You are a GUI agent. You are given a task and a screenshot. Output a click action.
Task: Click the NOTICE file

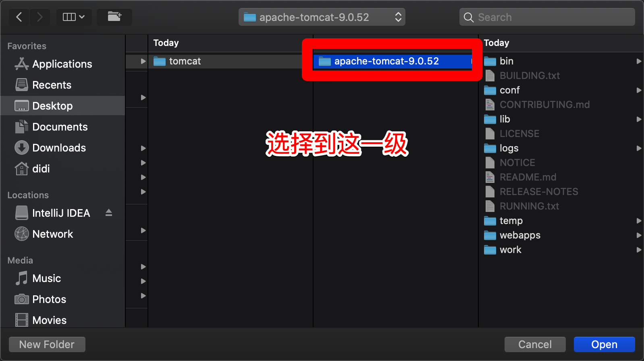point(561,163)
